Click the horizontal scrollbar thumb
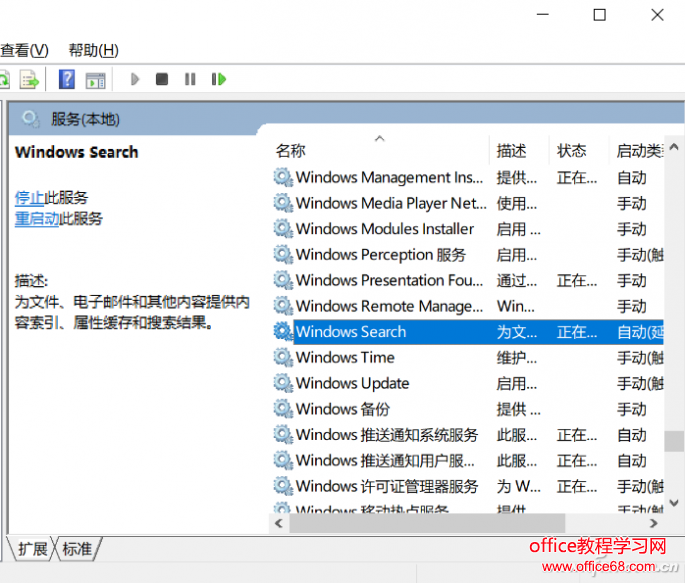The height and width of the screenshot is (583, 685). point(427,523)
